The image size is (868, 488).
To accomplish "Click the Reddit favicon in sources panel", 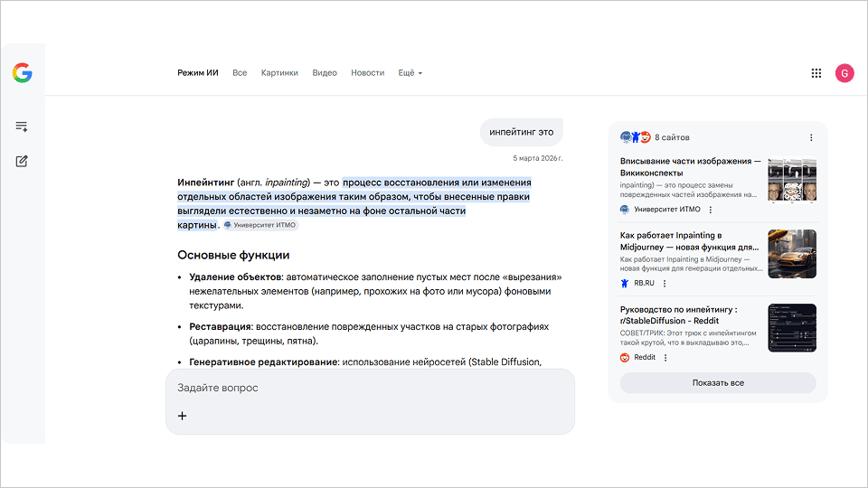I will 625,358.
